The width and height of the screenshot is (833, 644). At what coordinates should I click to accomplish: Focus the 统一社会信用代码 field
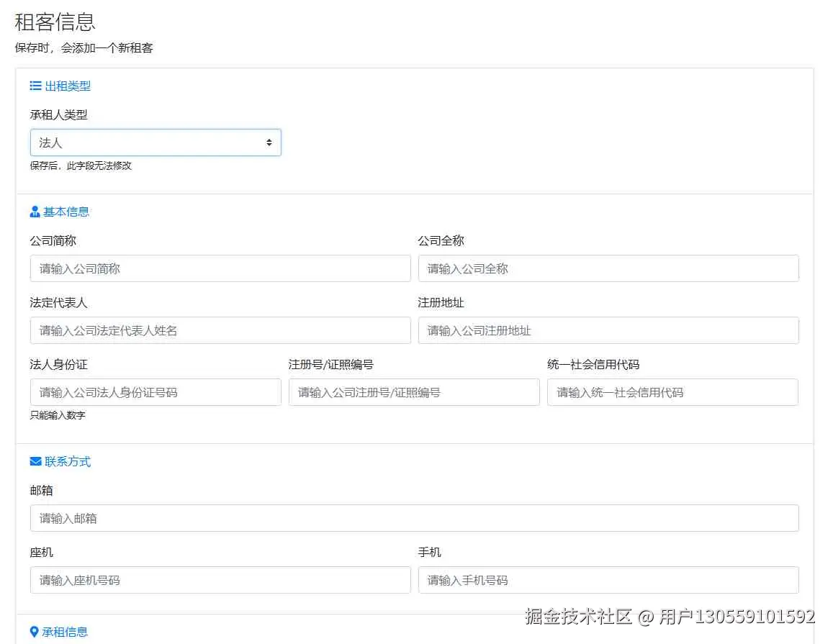672,392
